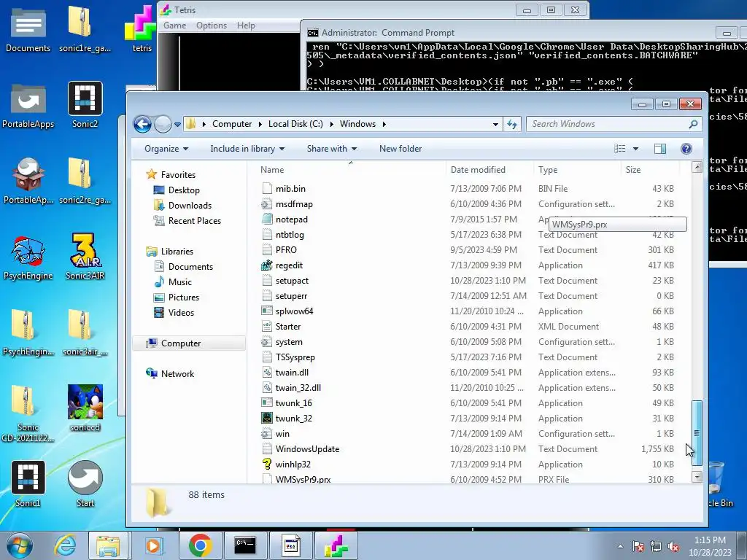Click the batch script taskbar button
The width and height of the screenshot is (747, 560).
[x=290, y=545]
